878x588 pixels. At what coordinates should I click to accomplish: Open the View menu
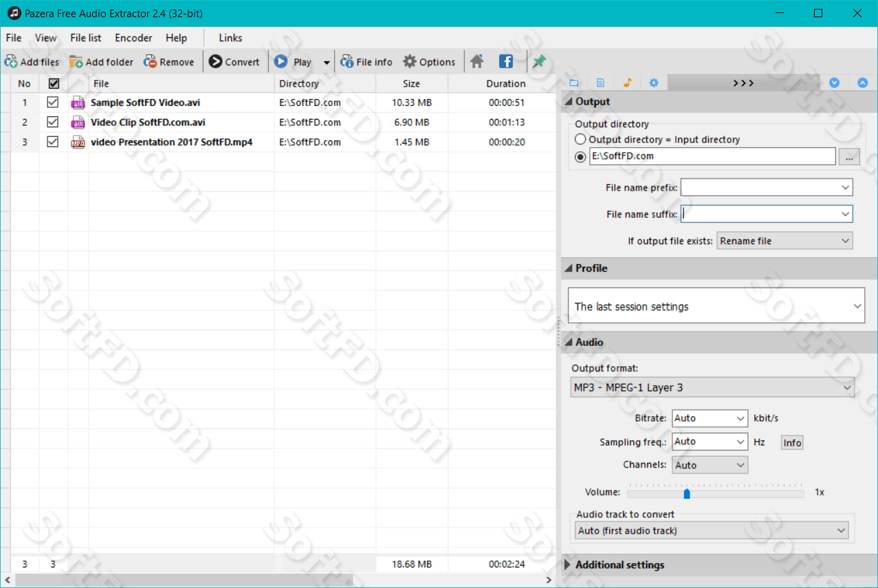point(46,38)
